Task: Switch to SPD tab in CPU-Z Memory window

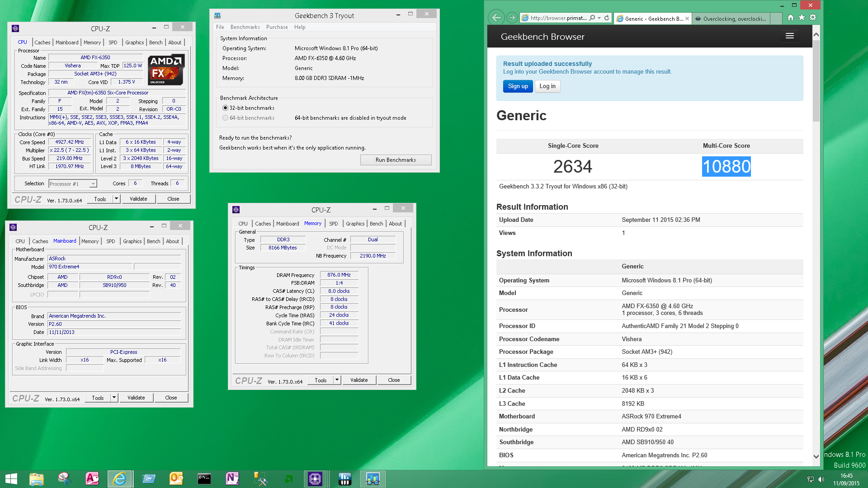Action: tap(334, 224)
